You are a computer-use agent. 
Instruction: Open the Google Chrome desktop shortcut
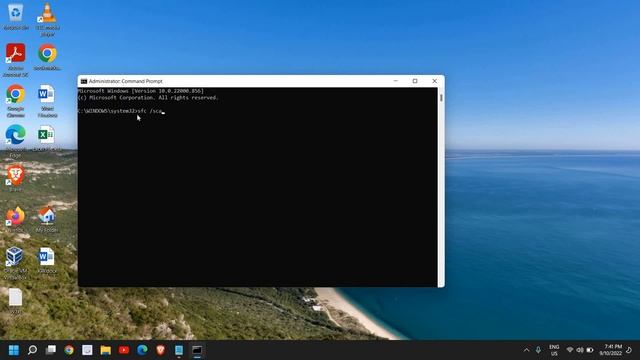coord(16,100)
